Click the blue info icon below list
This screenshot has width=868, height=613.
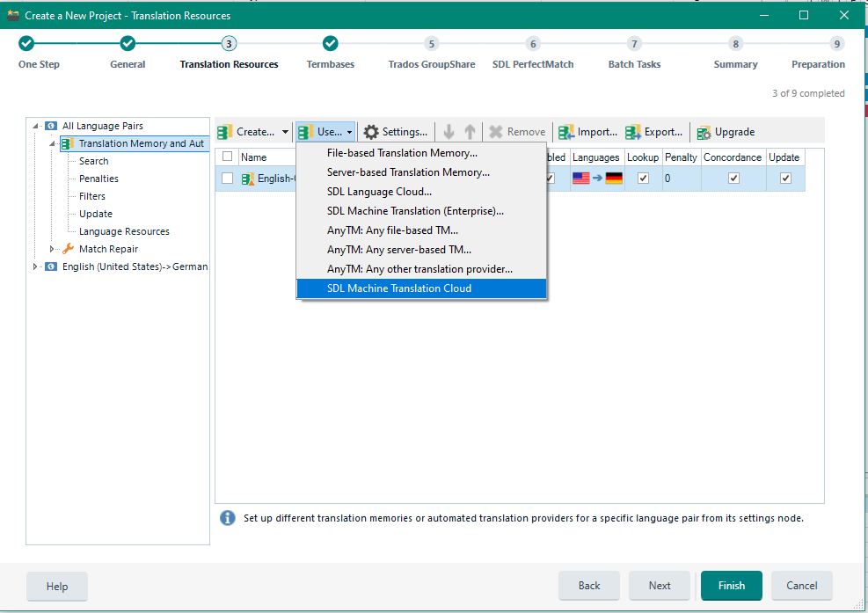tap(228, 518)
